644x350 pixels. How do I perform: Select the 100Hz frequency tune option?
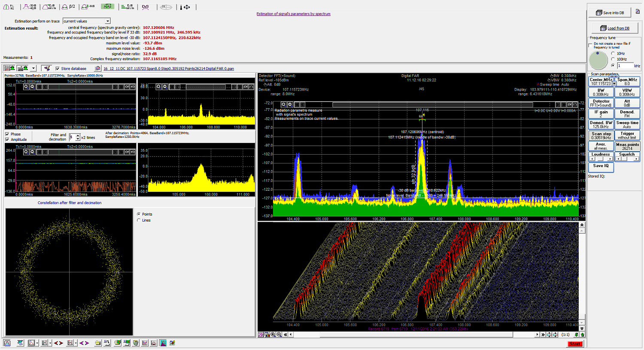pyautogui.click(x=613, y=59)
